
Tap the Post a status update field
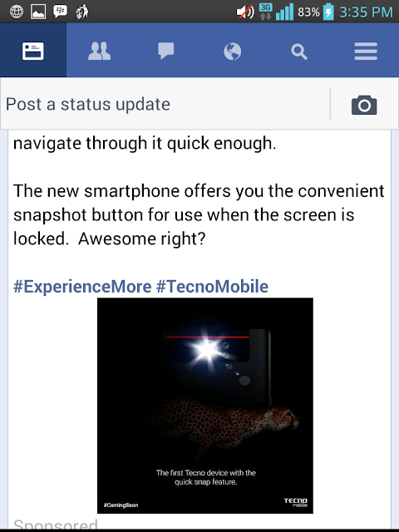[x=165, y=104]
